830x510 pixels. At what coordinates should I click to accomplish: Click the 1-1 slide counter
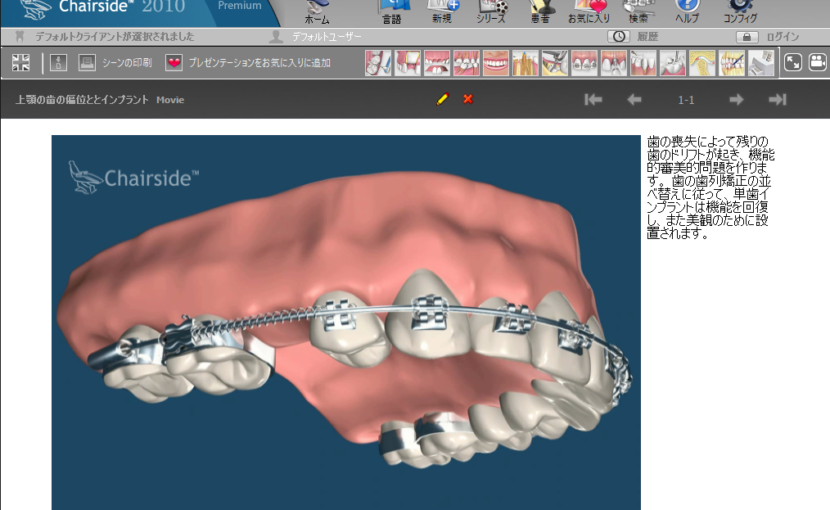[x=686, y=100]
